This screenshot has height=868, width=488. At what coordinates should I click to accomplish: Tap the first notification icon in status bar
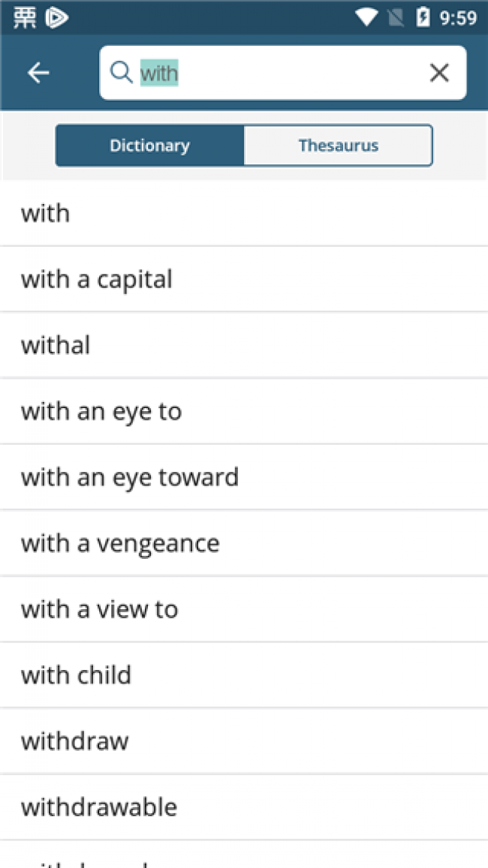25,18
